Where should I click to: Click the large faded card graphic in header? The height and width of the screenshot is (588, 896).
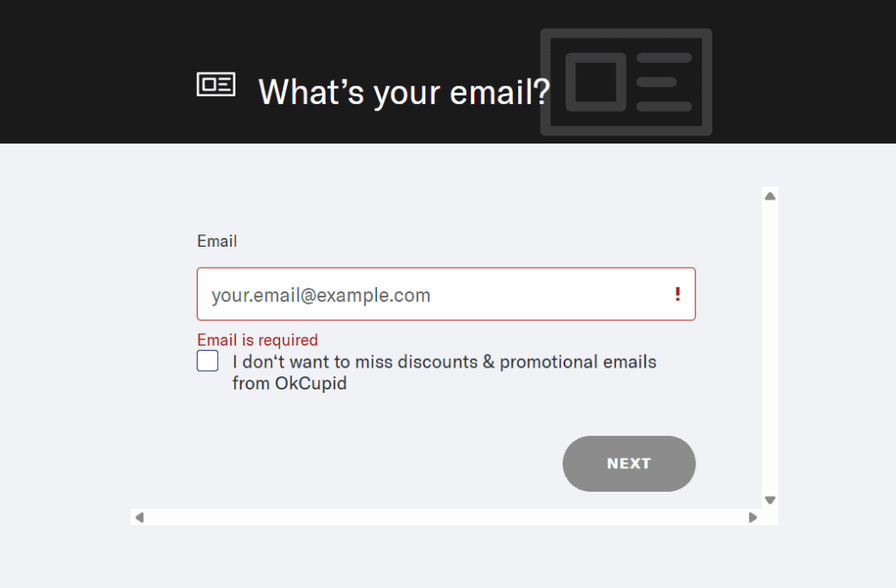click(x=626, y=82)
